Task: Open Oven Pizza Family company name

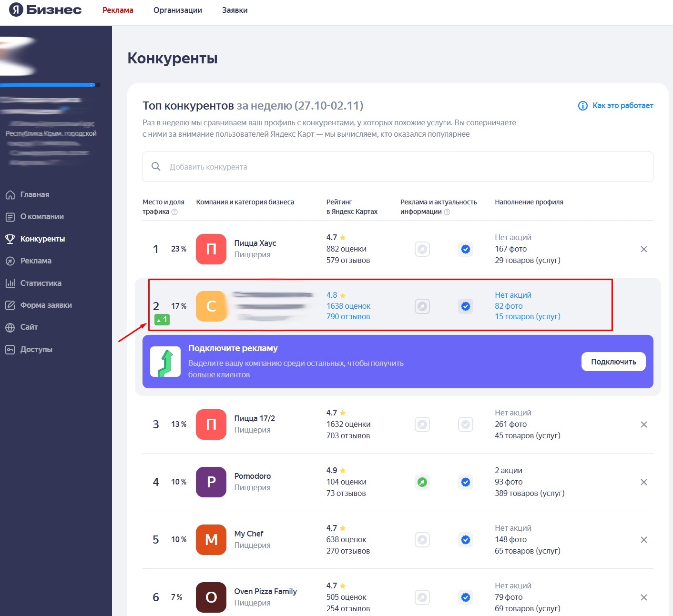Action: (265, 591)
